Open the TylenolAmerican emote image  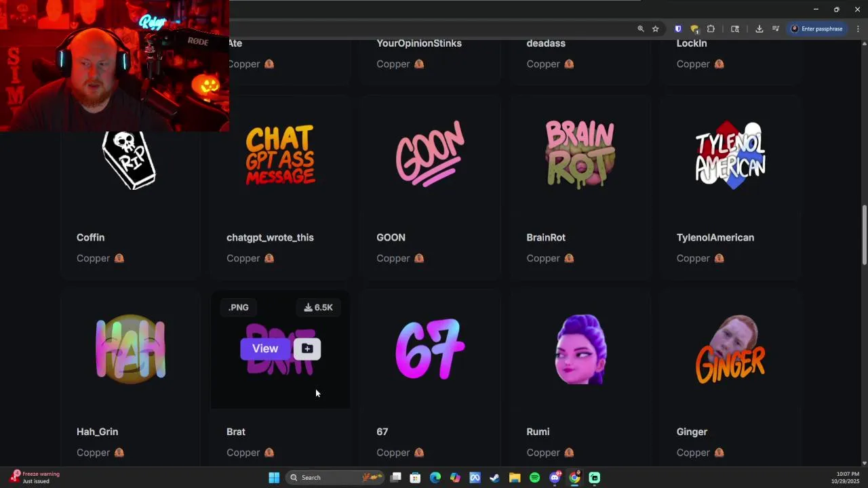coord(730,154)
